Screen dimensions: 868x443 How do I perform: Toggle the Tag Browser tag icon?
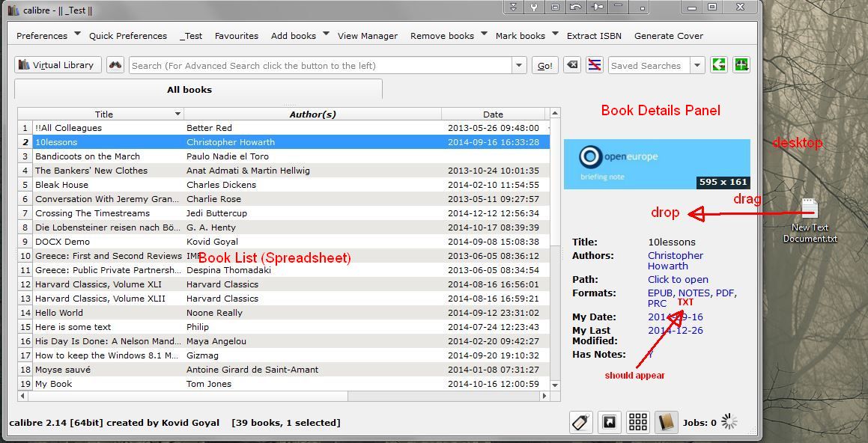click(580, 423)
